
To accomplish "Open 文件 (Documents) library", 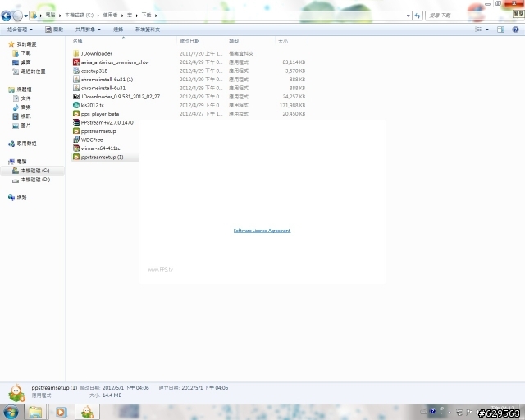I will 25,98.
